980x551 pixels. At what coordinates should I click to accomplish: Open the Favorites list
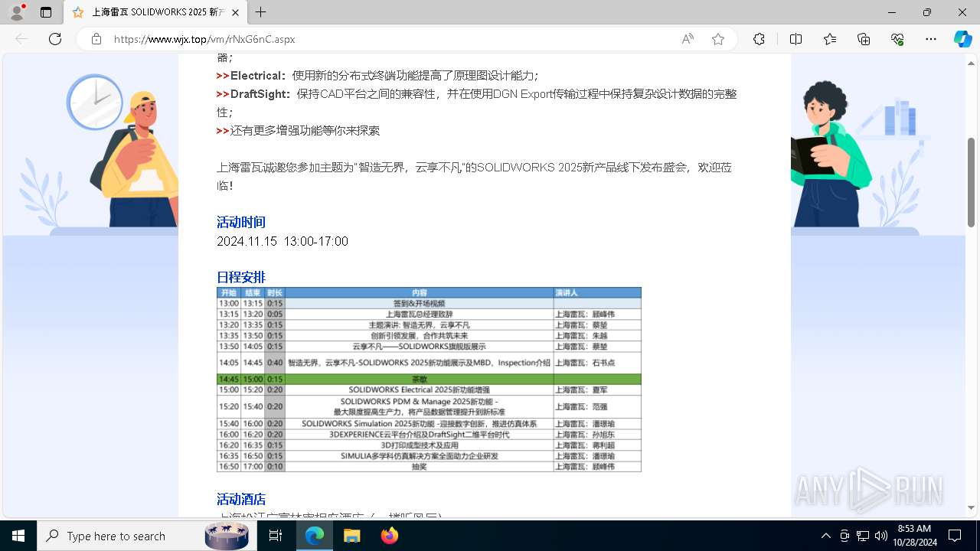pos(830,39)
